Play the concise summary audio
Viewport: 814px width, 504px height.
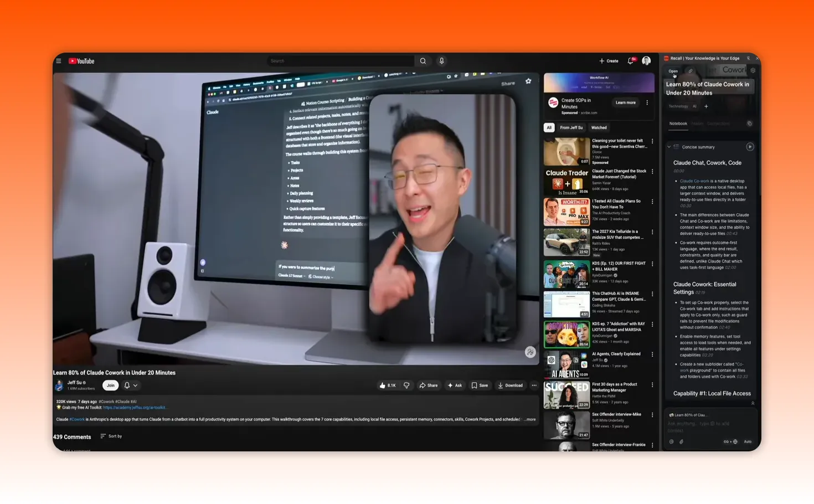750,147
